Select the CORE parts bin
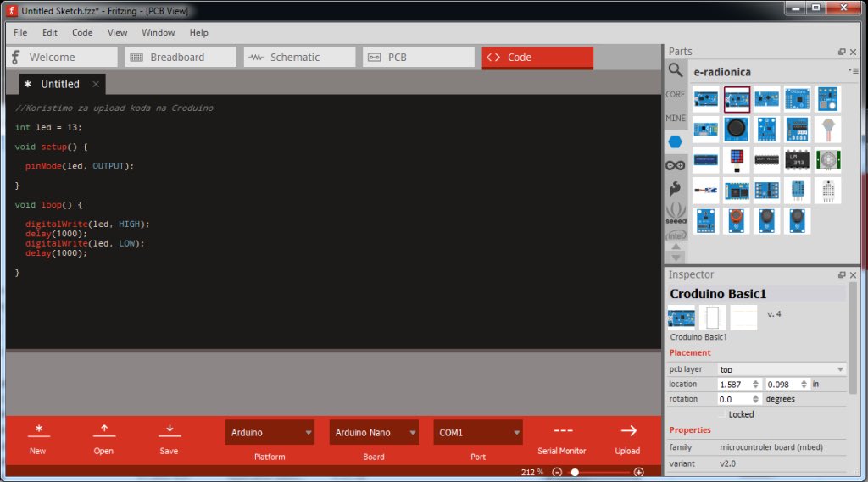 coord(676,95)
